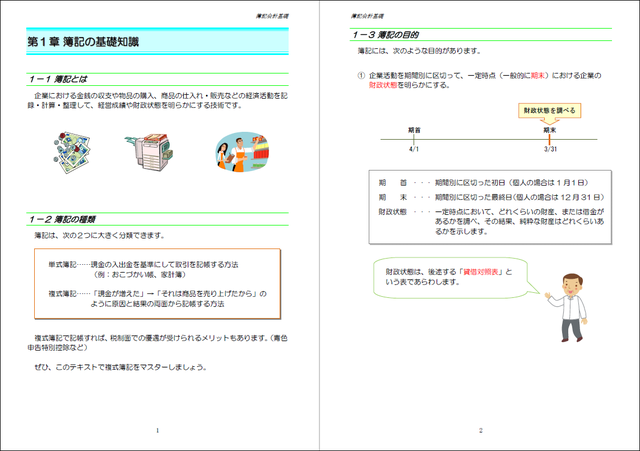Click the intro paragraph starting 企業における金銭

click(x=158, y=100)
